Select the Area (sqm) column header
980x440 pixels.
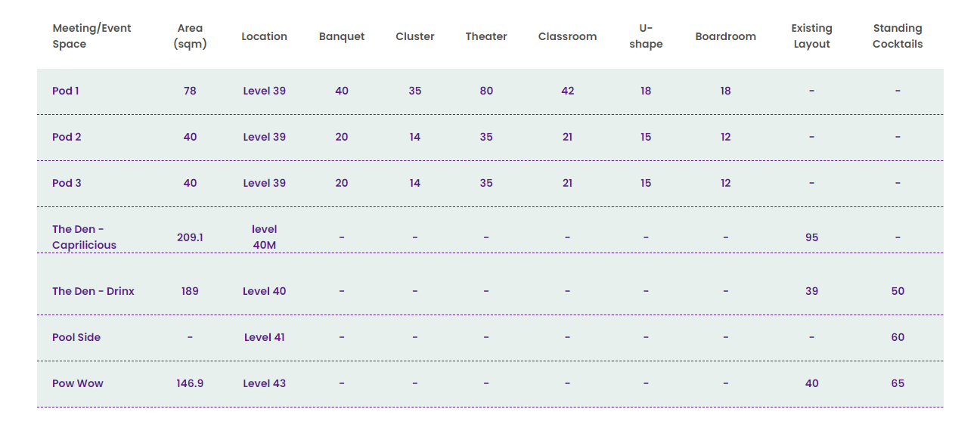pyautogui.click(x=190, y=36)
